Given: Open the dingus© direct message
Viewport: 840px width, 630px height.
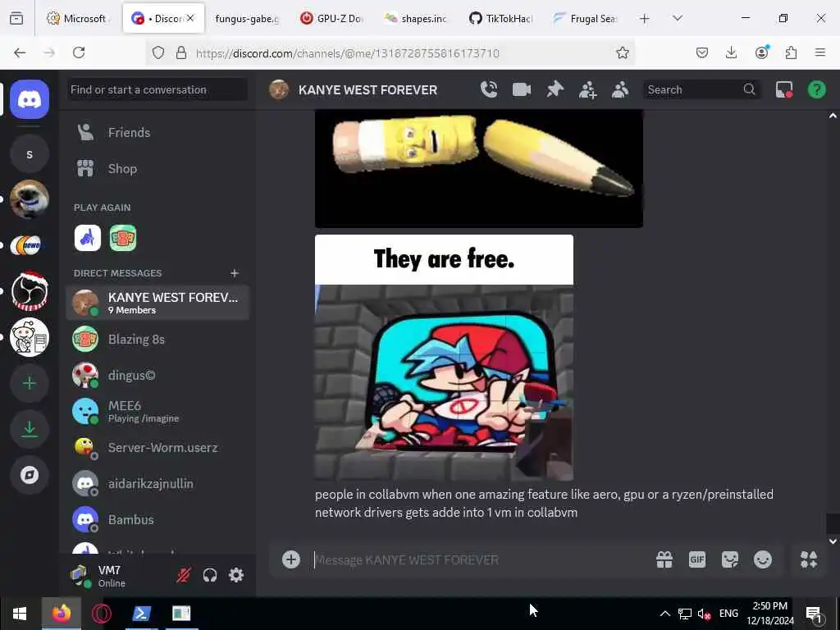Looking at the screenshot, I should [x=157, y=376].
